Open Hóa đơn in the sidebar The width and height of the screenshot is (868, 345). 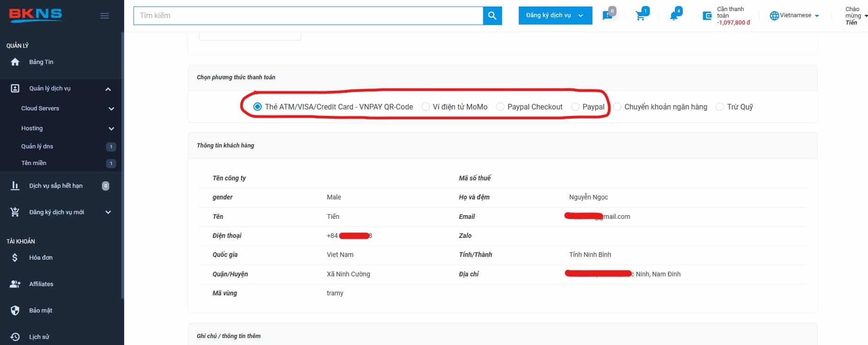click(x=41, y=258)
